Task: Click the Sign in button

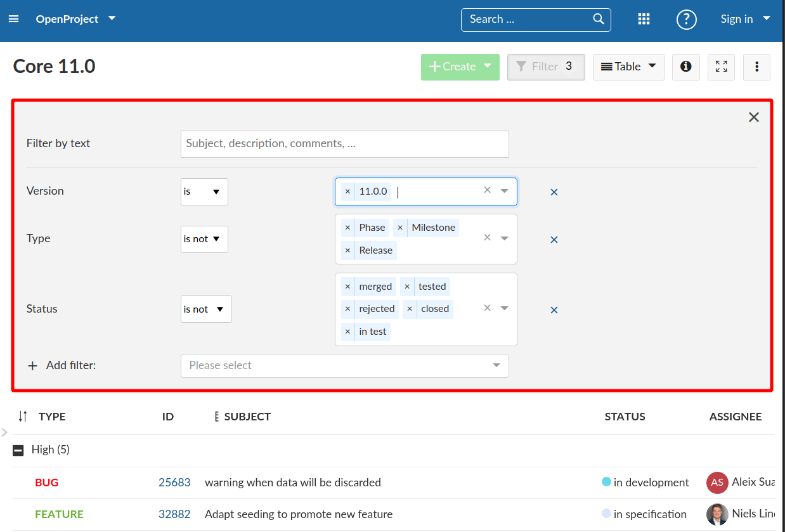Action: pyautogui.click(x=737, y=19)
